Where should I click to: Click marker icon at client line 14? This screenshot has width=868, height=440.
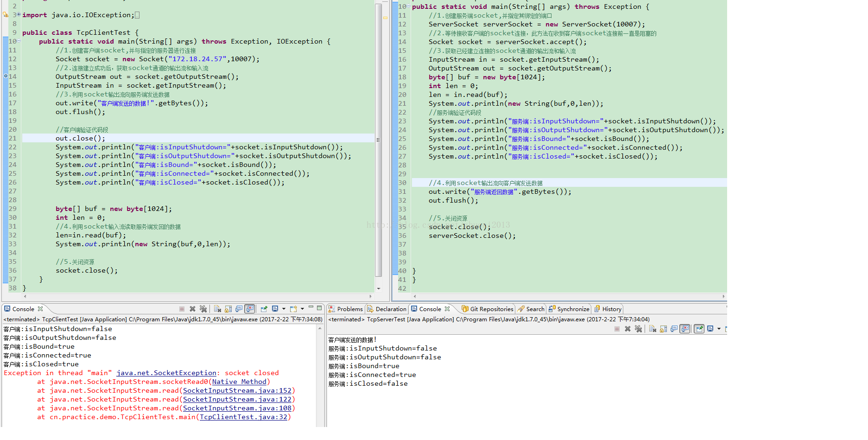coord(6,76)
